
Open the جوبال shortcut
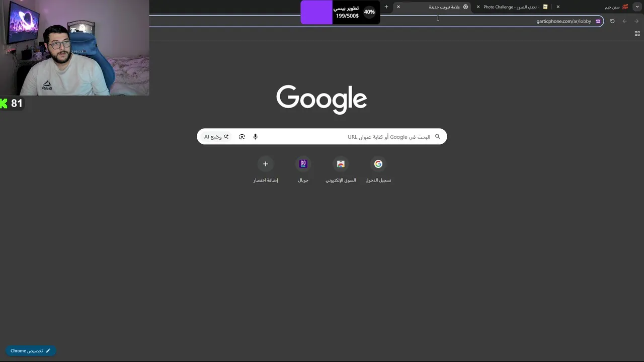(x=303, y=170)
